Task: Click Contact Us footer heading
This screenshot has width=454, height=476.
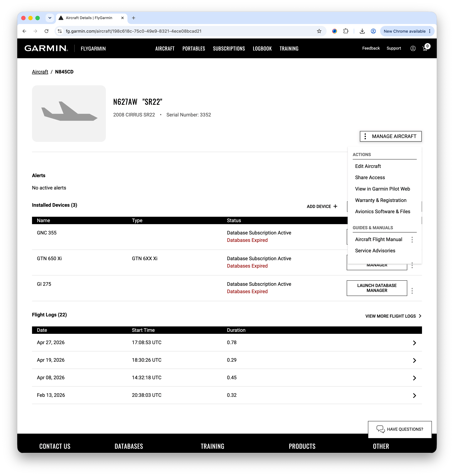Action: [x=55, y=446]
